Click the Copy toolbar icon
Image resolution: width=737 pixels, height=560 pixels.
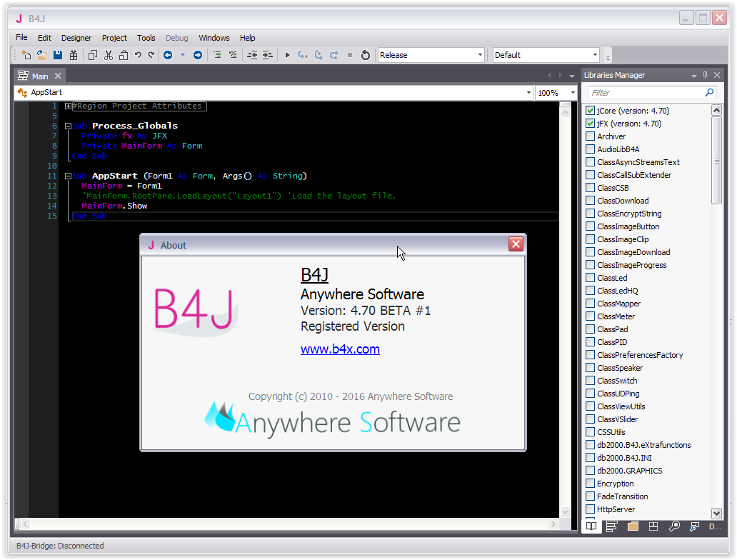93,55
